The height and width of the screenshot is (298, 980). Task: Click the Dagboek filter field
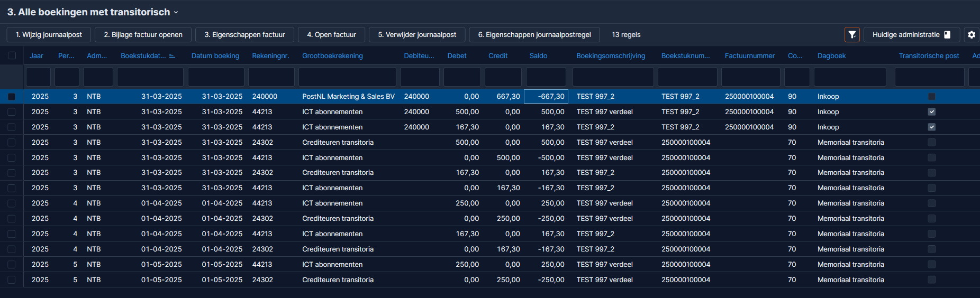pyautogui.click(x=850, y=77)
